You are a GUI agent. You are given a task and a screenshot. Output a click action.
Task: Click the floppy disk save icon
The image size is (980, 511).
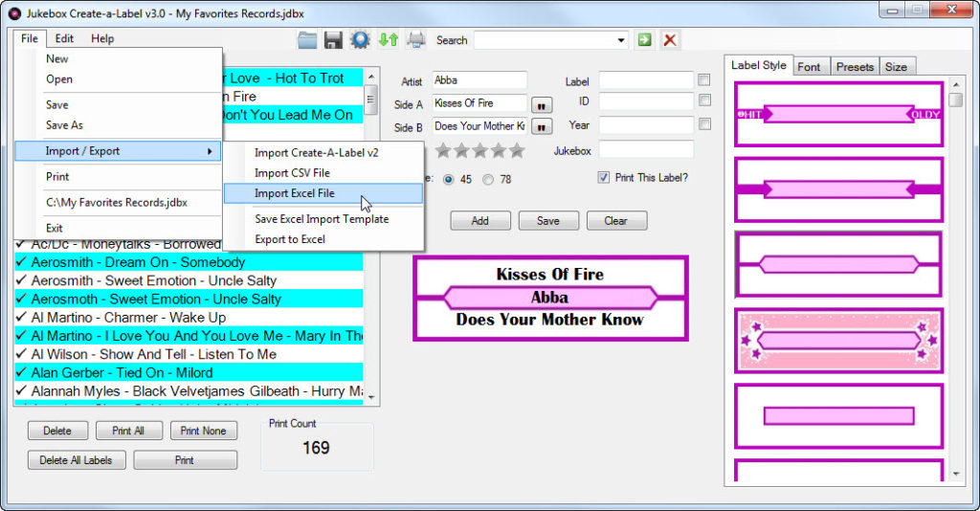333,39
